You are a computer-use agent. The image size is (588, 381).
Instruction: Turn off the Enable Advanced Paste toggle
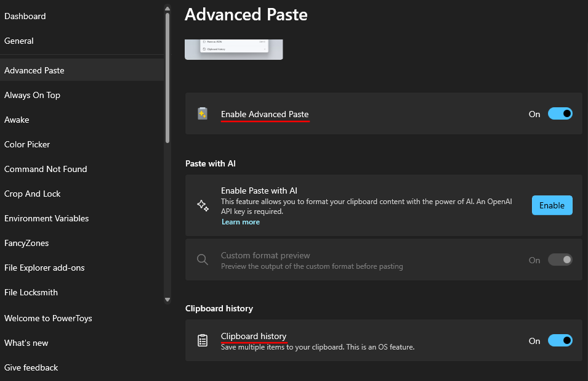[560, 113]
